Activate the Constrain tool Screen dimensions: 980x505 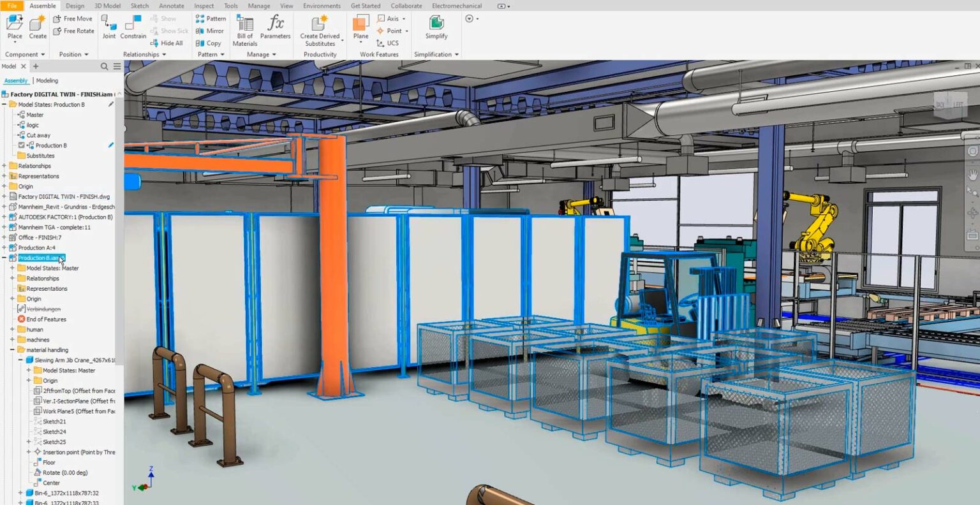click(133, 26)
